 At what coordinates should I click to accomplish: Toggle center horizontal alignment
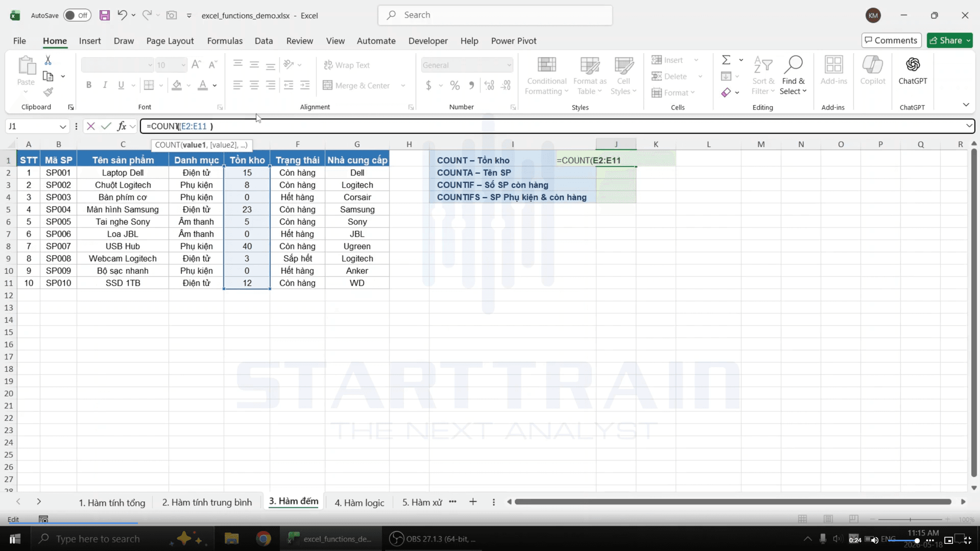254,85
